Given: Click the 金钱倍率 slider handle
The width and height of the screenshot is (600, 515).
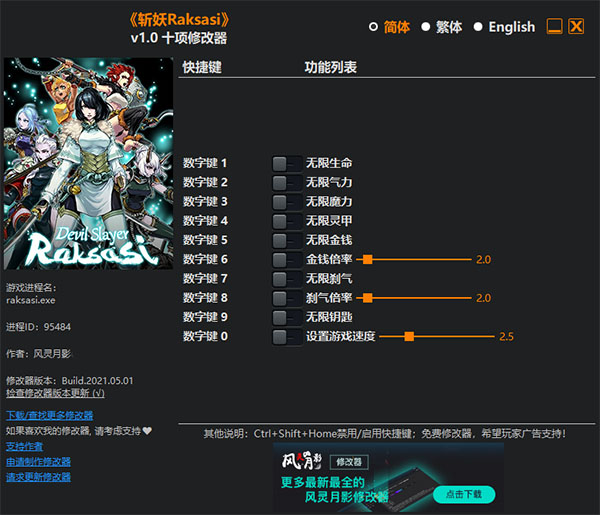Looking at the screenshot, I should click(x=367, y=259).
